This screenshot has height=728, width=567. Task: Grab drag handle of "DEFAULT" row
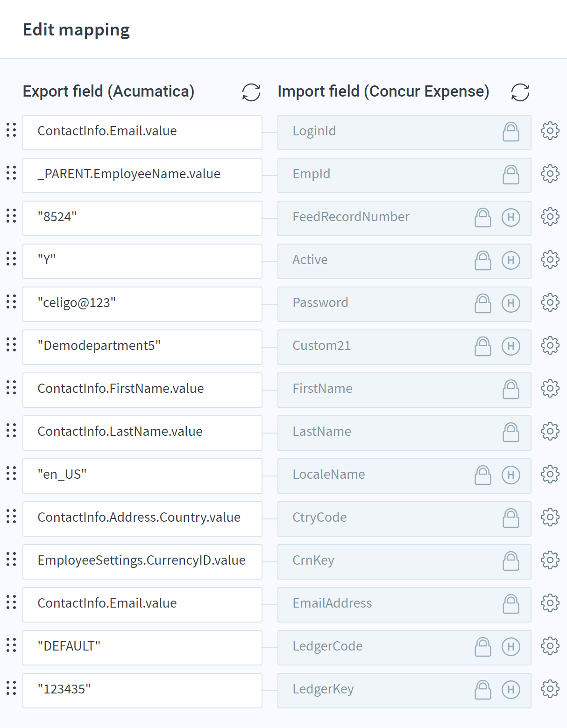[x=11, y=645]
